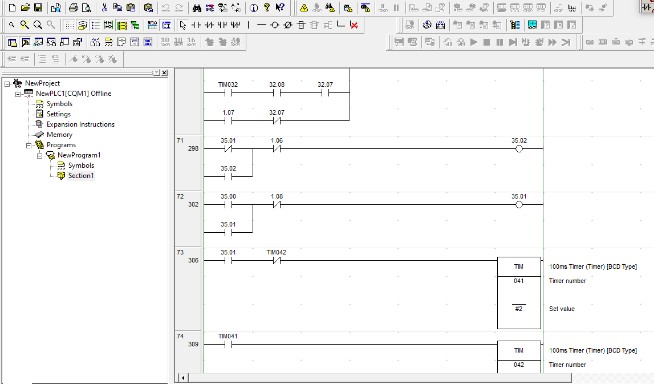Click the Work Online yellow triangle icon
The image size is (654, 384).
pyautogui.click(x=304, y=8)
